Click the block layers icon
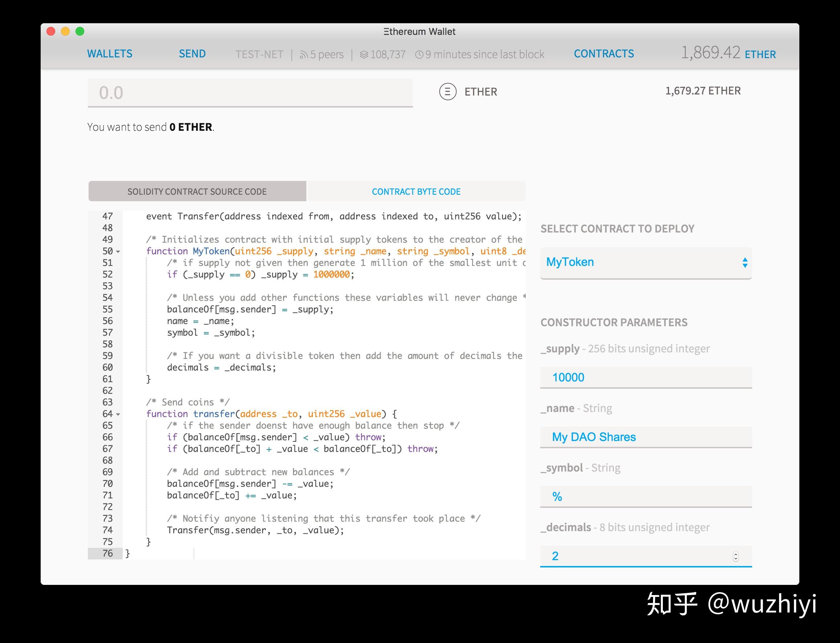The height and width of the screenshot is (643, 840). point(364,55)
